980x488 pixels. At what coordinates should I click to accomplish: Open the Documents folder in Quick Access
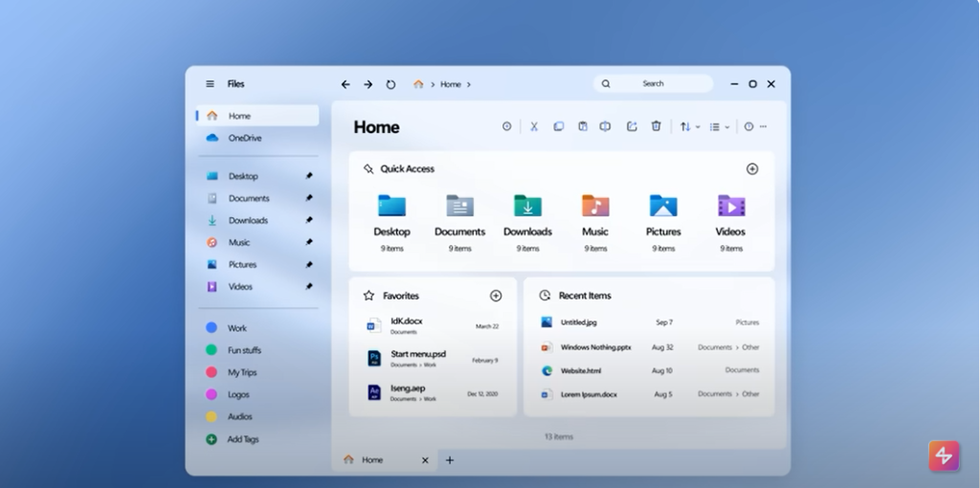(x=460, y=222)
